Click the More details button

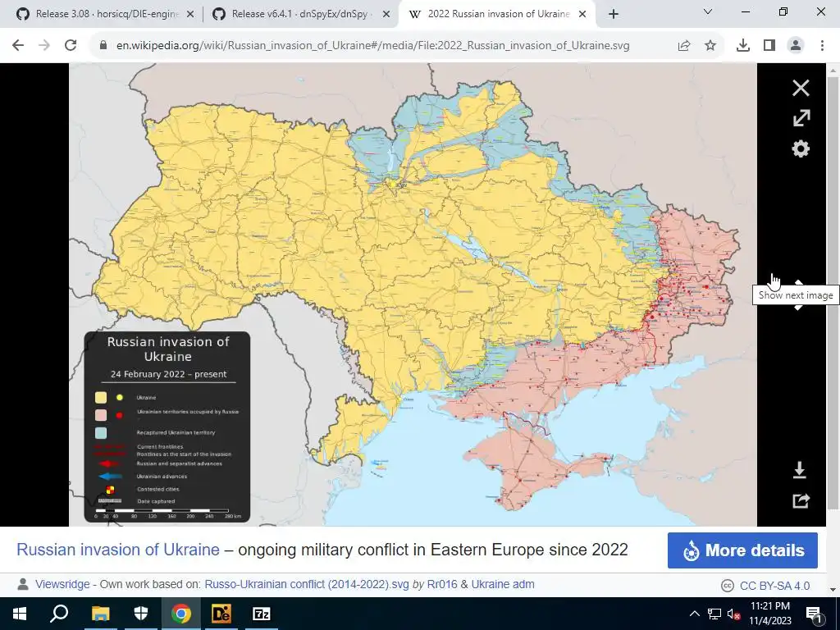(742, 550)
